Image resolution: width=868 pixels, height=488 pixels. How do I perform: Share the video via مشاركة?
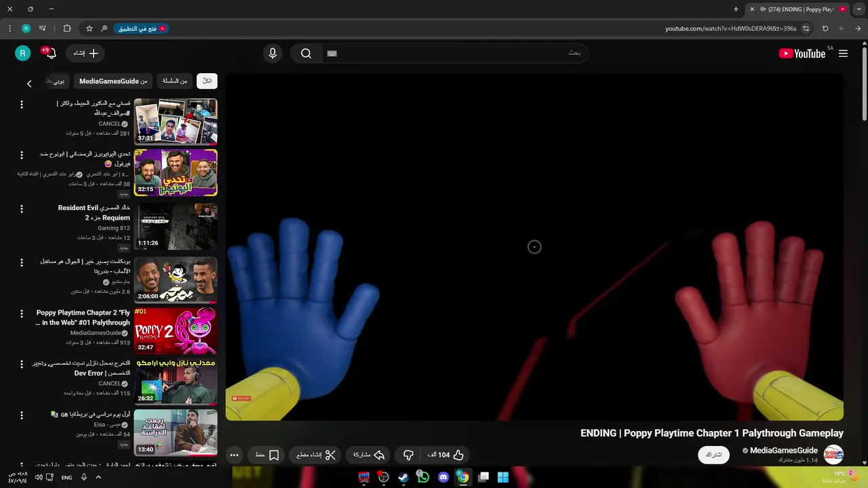click(368, 455)
